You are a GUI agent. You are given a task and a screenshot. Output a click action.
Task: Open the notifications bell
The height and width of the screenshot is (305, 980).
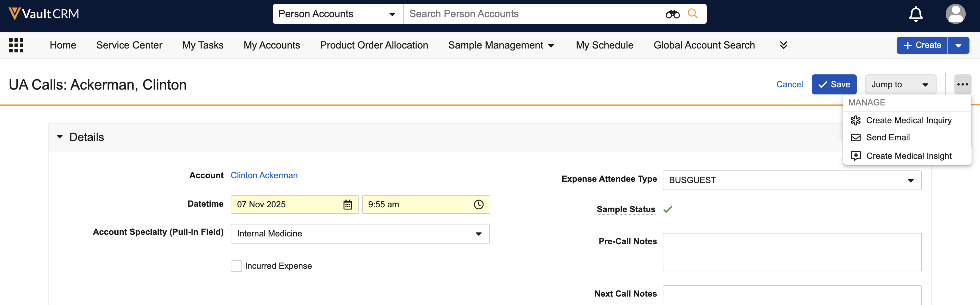tap(916, 15)
